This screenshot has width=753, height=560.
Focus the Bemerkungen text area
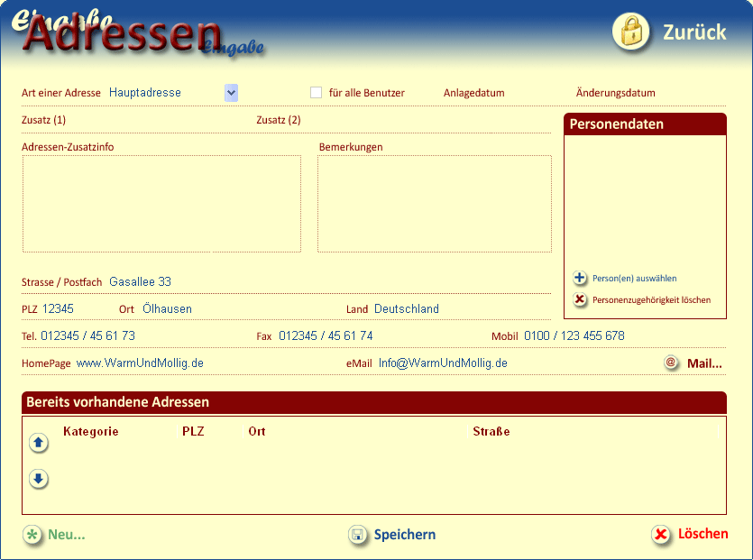coord(435,204)
